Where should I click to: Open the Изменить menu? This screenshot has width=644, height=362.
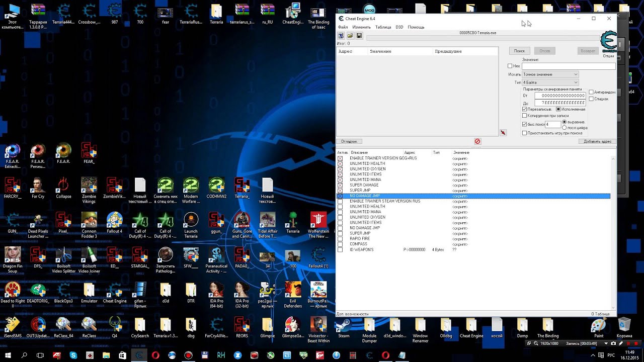click(361, 27)
